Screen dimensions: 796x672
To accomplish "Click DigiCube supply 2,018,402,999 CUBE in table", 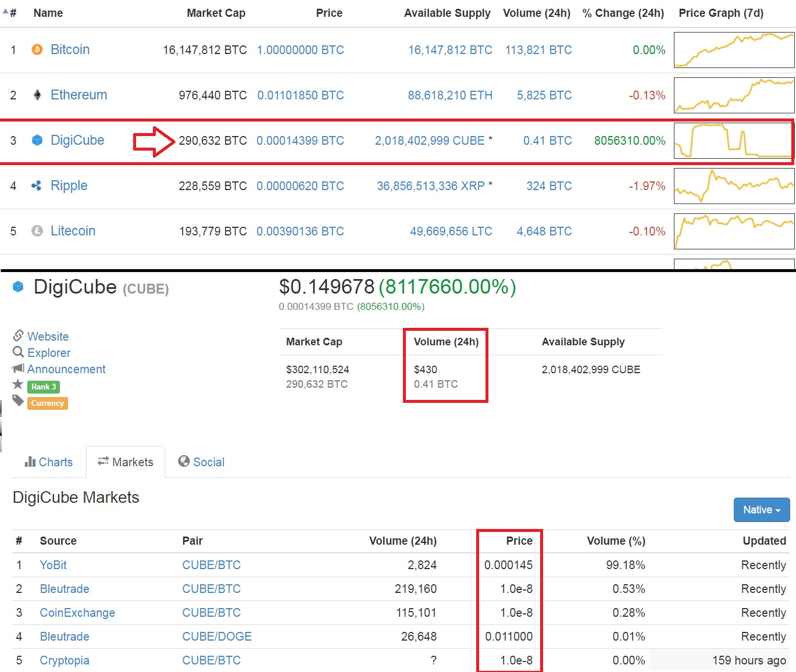I will pyautogui.click(x=430, y=141).
